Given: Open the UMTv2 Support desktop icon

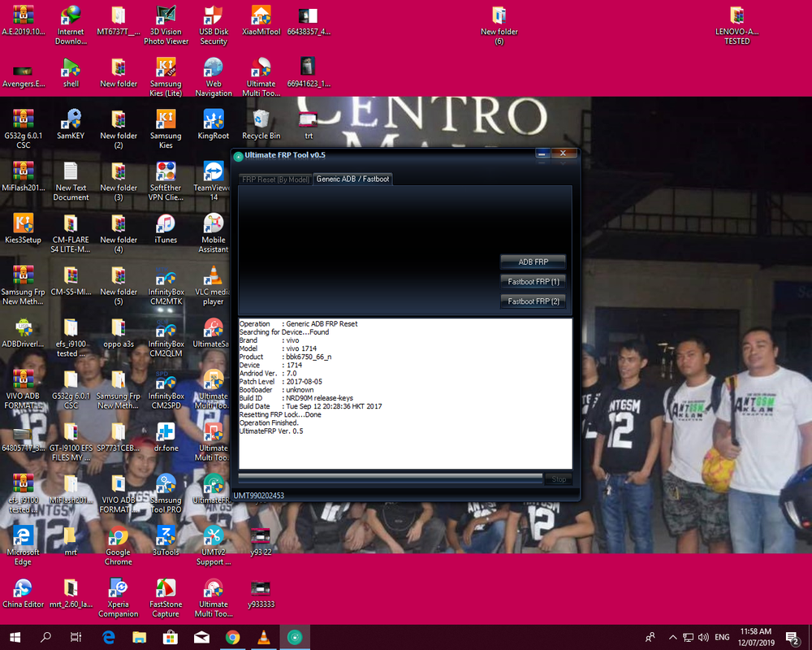Looking at the screenshot, I should pyautogui.click(x=214, y=546).
